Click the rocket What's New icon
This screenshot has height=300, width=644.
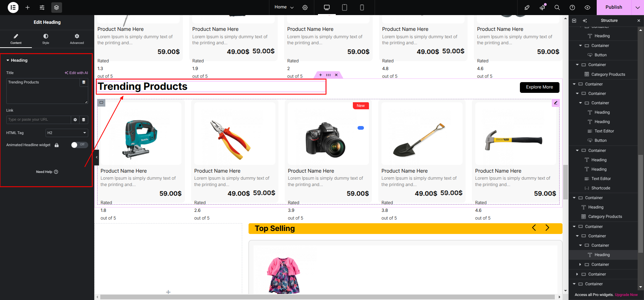527,7
